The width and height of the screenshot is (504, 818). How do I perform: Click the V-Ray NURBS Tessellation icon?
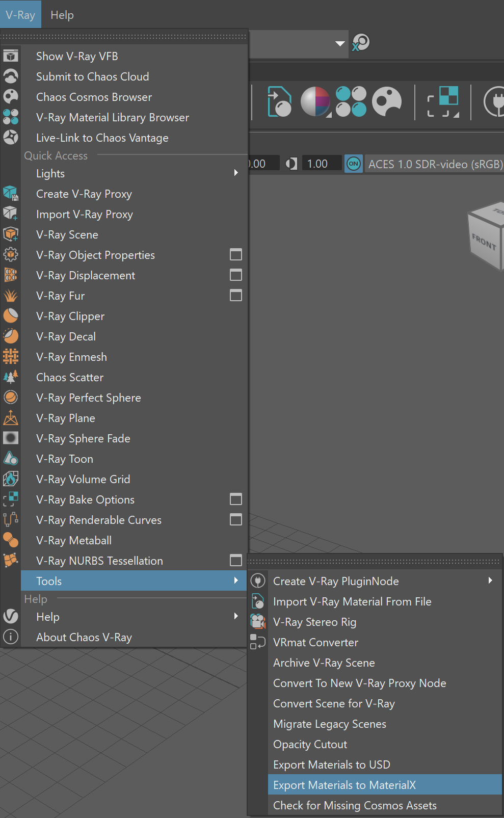(x=11, y=560)
